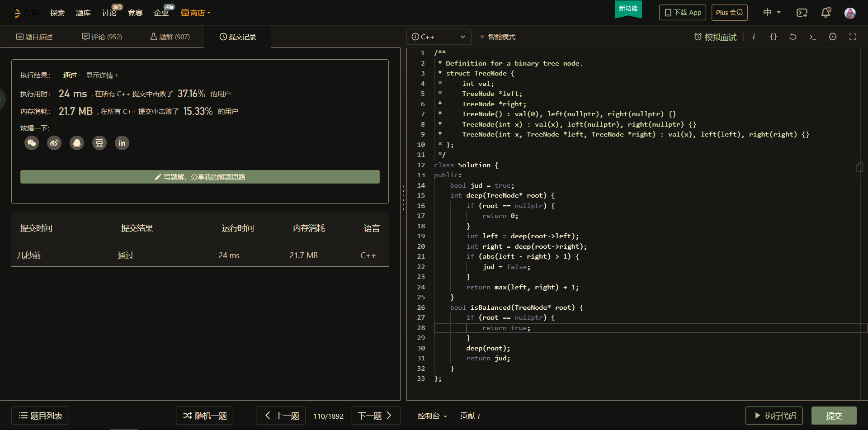Image resolution: width=868 pixels, height=430 pixels.
Task: Expand the 商店 store menu
Action: pos(196,13)
